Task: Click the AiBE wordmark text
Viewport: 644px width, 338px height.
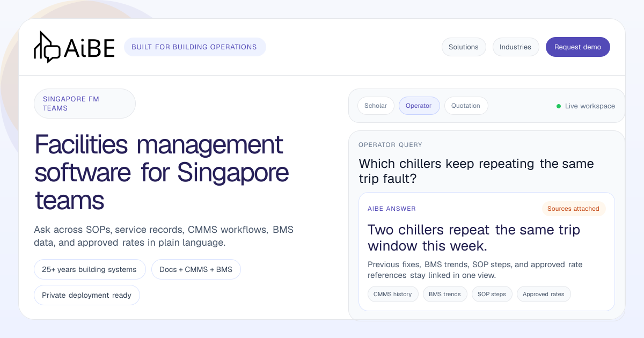Action: [x=90, y=49]
